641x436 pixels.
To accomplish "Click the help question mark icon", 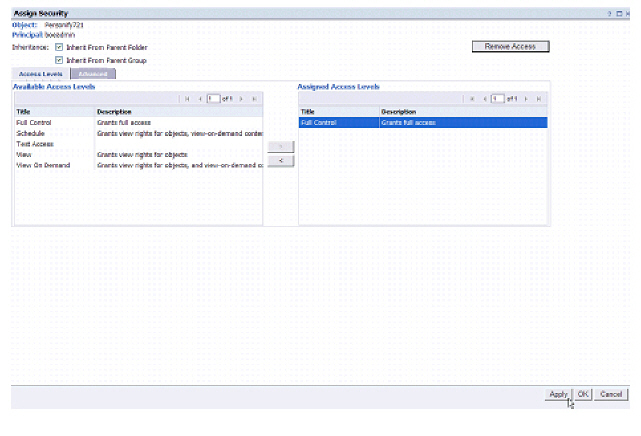I will tap(609, 12).
